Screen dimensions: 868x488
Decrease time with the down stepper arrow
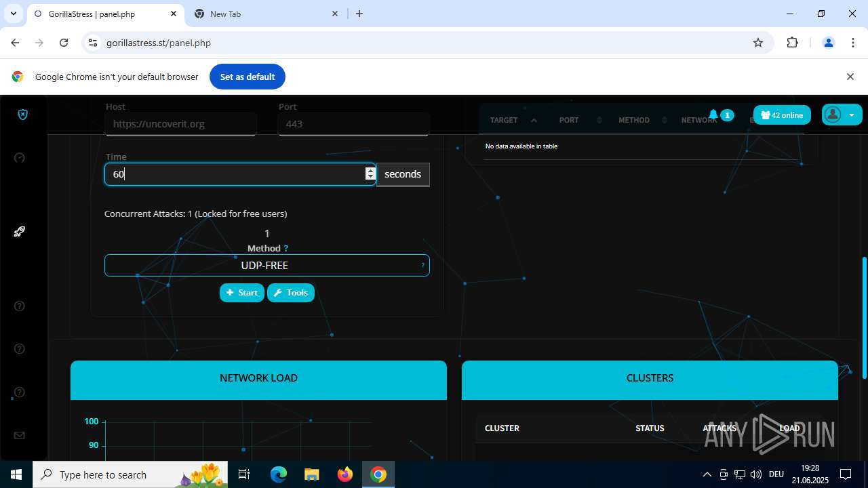coord(370,178)
